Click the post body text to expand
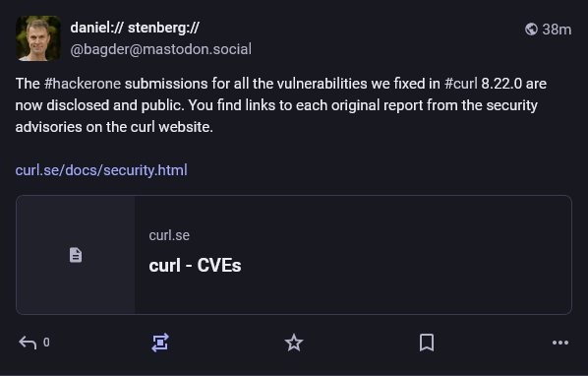Screen dimensions: 588x376 pyautogui.click(x=281, y=105)
